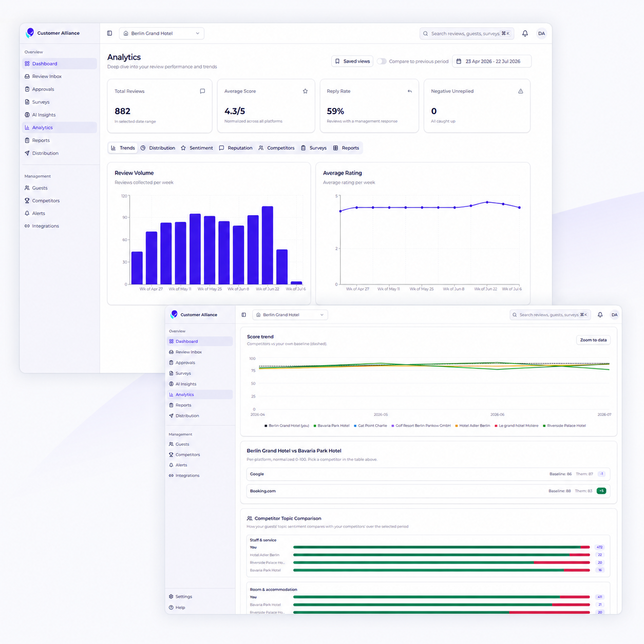Click the Competitor Topic Comparison people icon
This screenshot has width=644, height=644.
point(250,518)
